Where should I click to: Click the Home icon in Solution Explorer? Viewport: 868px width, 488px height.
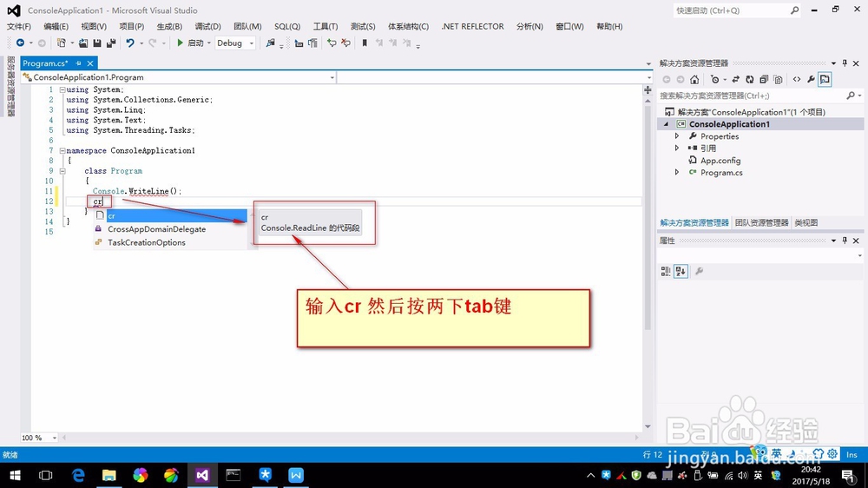694,79
